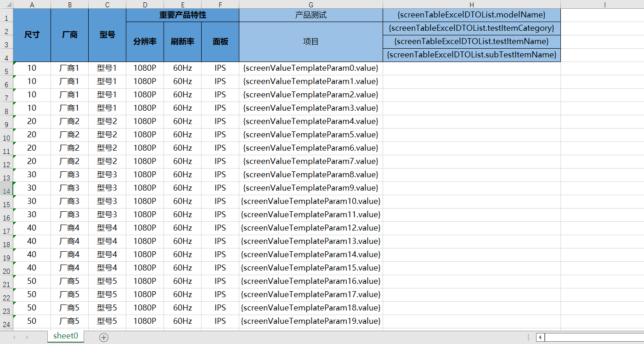Select the {screenTableExcelDTOList.testItemName} cell
Screen dimensions: 644x344
(x=472, y=42)
